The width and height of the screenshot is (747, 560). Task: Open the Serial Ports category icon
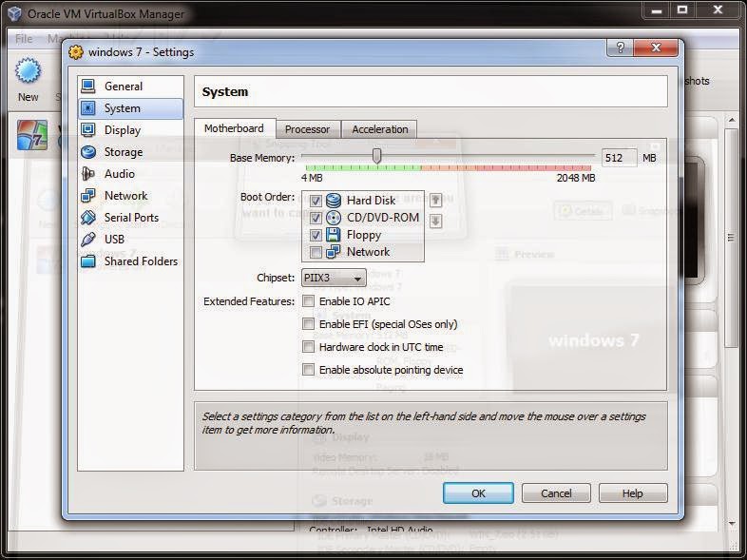point(88,218)
